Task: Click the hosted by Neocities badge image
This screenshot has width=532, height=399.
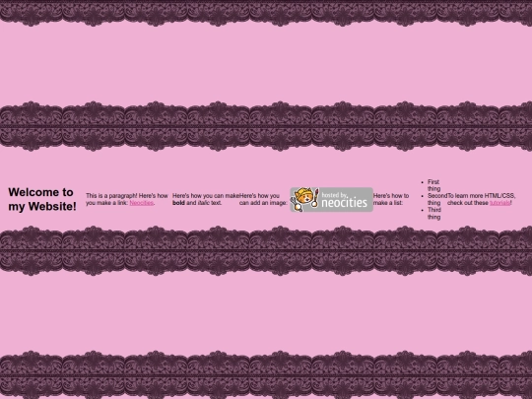Action: coord(331,199)
